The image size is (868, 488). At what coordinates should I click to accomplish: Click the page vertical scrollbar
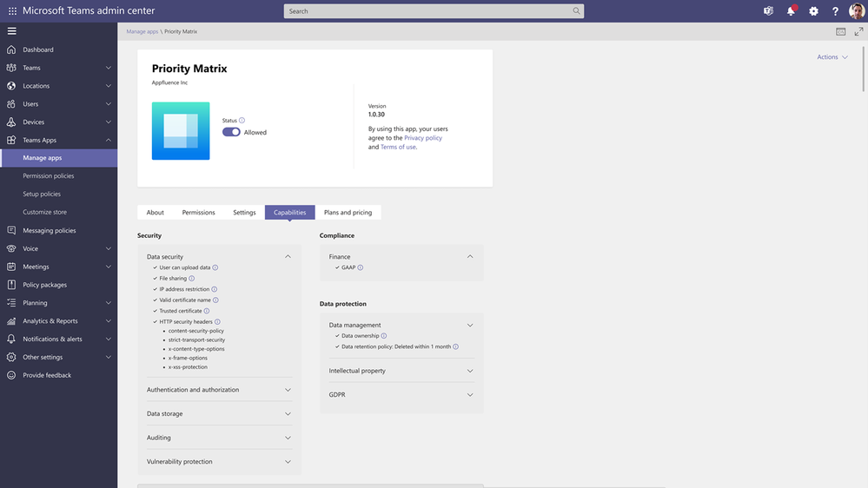tap(864, 69)
